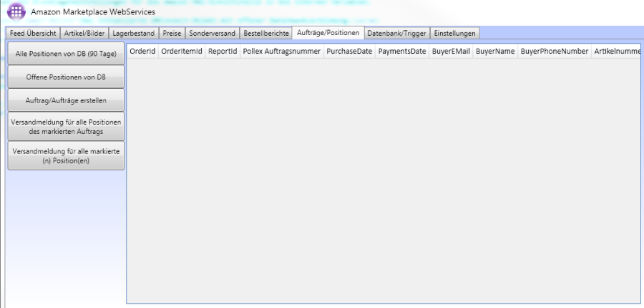Screen dimensions: 644x308
Task: Switch to the Bestellberichte tab
Action: click(x=266, y=34)
